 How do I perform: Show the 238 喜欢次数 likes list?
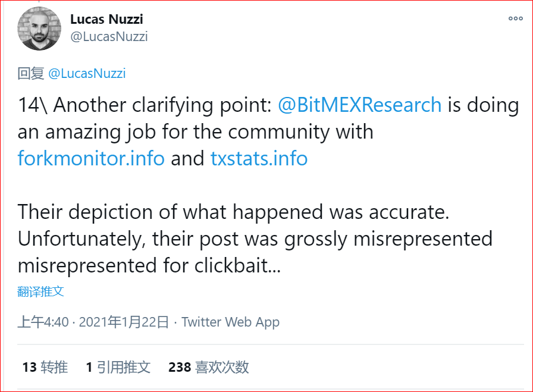coord(208,367)
